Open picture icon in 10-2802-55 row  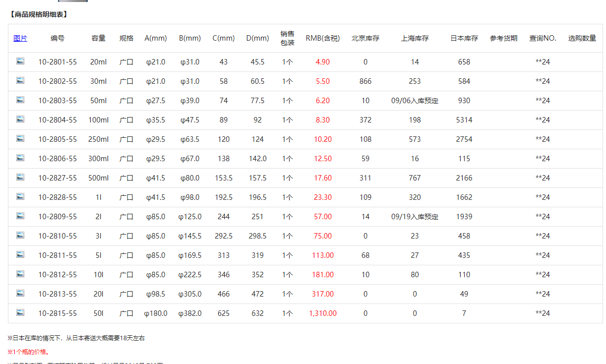[20, 80]
